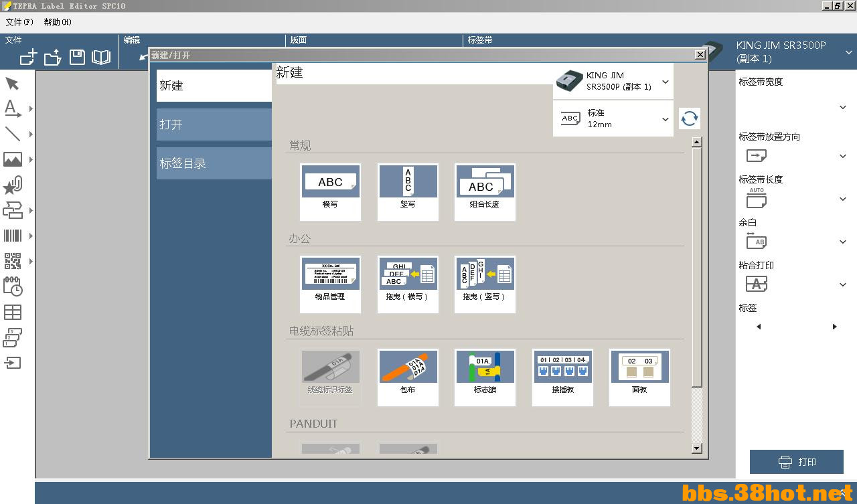Click the template list scroll up arrow
The image size is (857, 504).
click(x=697, y=142)
